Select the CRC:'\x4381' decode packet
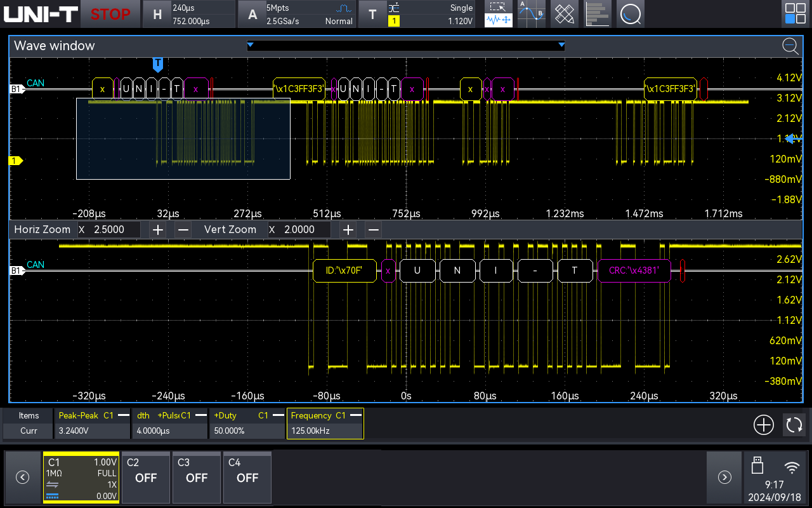The image size is (812, 508). point(634,271)
